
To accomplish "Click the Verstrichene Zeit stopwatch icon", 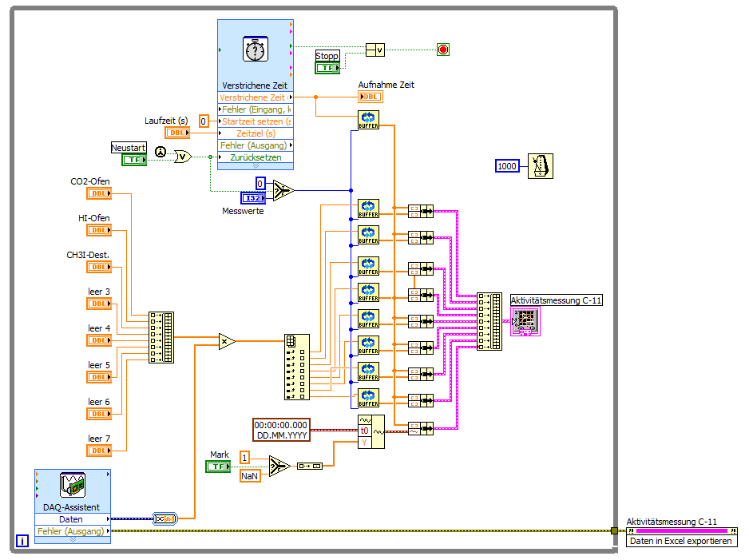I will 255,50.
